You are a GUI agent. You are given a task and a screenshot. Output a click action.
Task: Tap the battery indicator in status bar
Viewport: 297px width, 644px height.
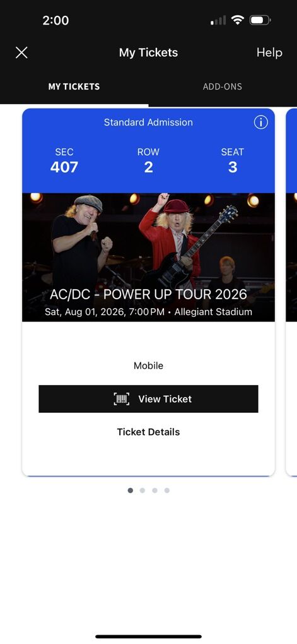[x=260, y=20]
